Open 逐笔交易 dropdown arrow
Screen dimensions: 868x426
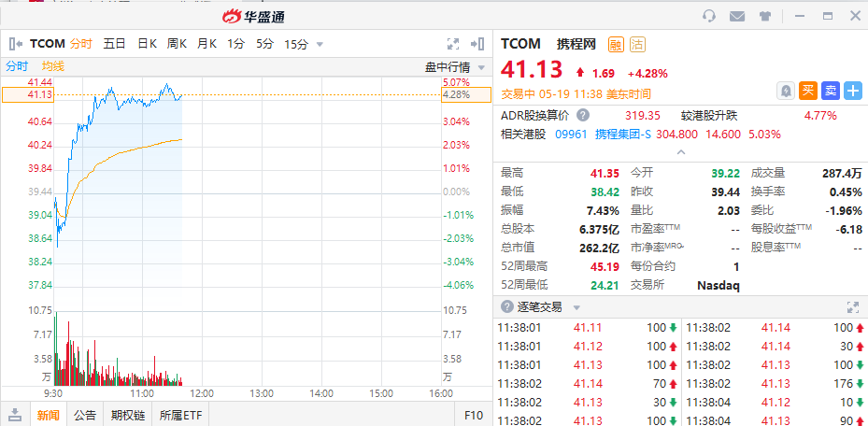[x=576, y=307]
